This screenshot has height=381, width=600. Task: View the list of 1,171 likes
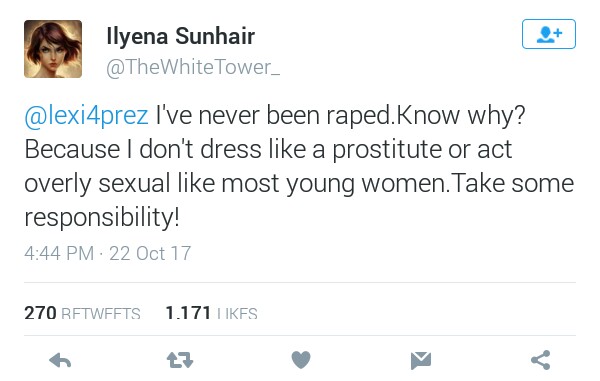tap(211, 313)
